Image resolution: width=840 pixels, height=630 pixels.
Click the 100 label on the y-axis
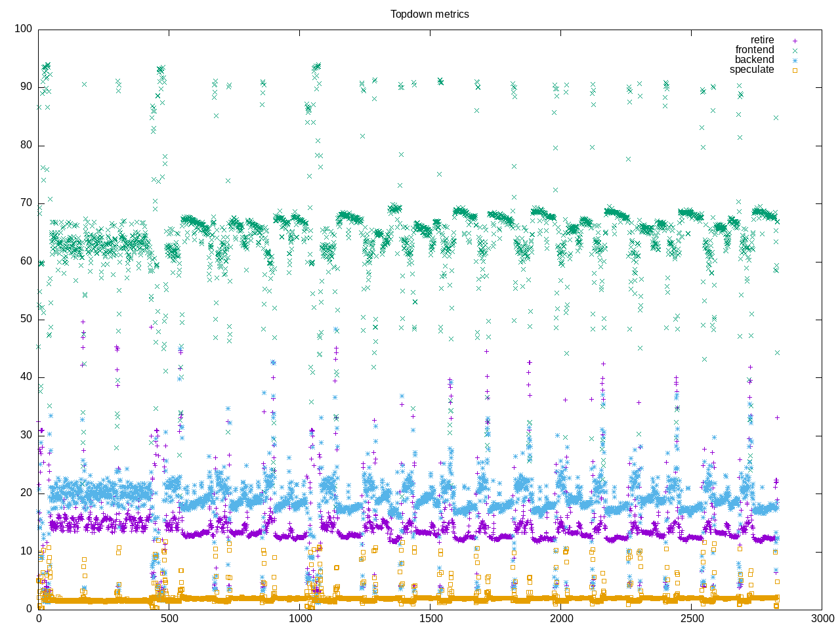23,29
